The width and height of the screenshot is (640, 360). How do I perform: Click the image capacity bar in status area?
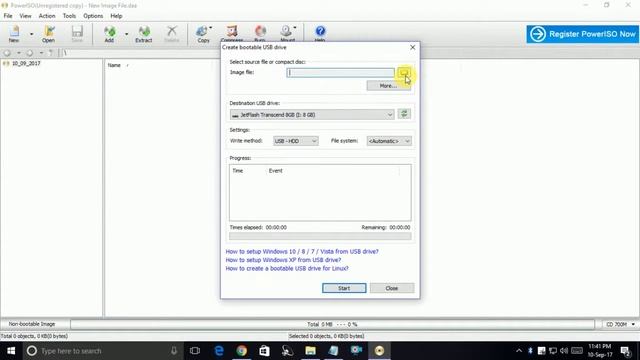tap(332, 324)
